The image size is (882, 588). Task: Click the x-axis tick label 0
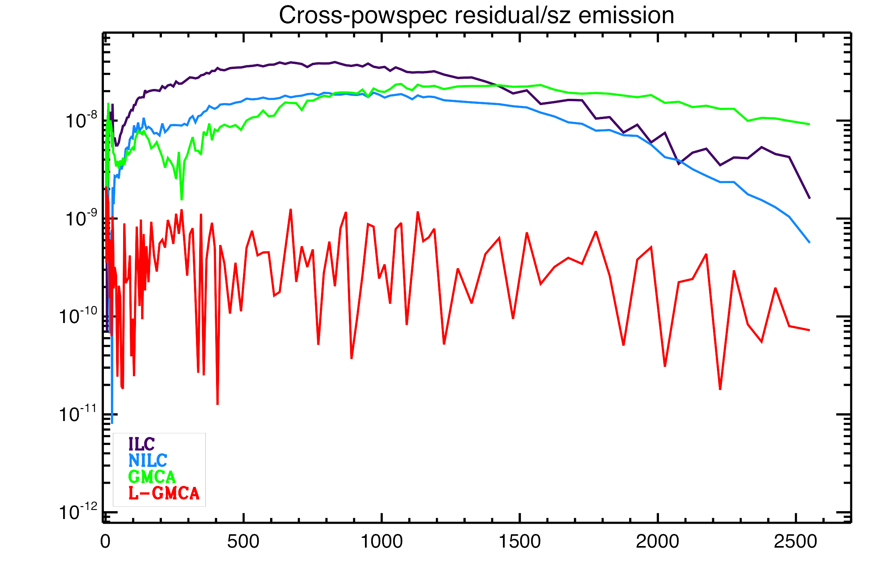click(x=105, y=542)
